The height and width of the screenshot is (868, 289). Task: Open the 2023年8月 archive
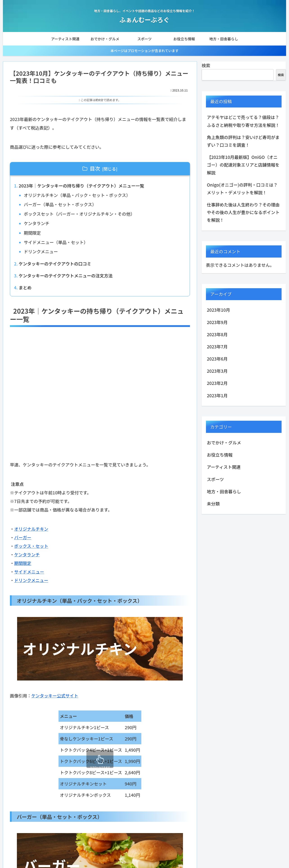pos(217,335)
